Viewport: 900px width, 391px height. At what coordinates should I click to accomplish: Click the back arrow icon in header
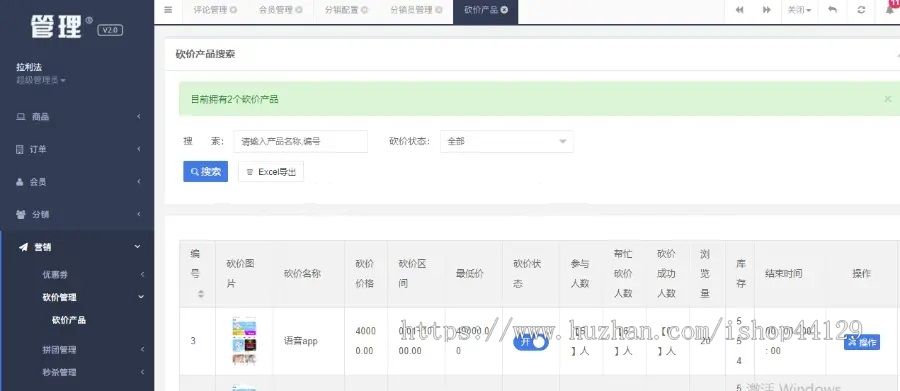click(x=832, y=10)
